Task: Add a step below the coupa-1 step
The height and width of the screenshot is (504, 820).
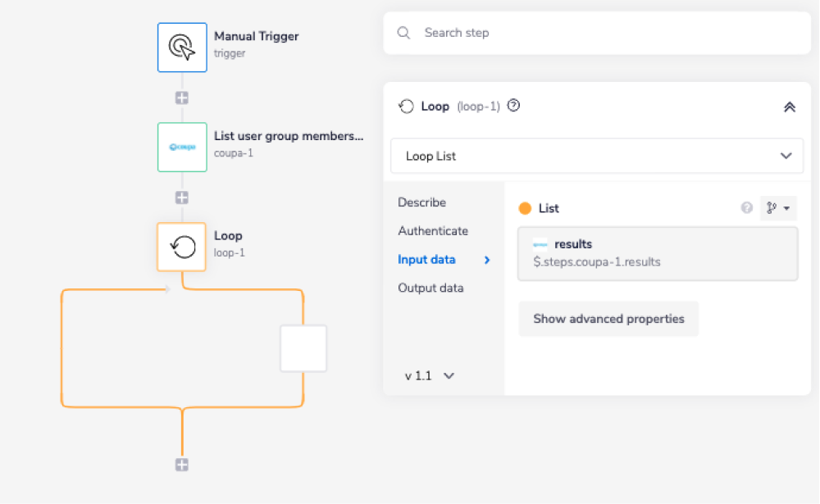Action: (x=181, y=197)
